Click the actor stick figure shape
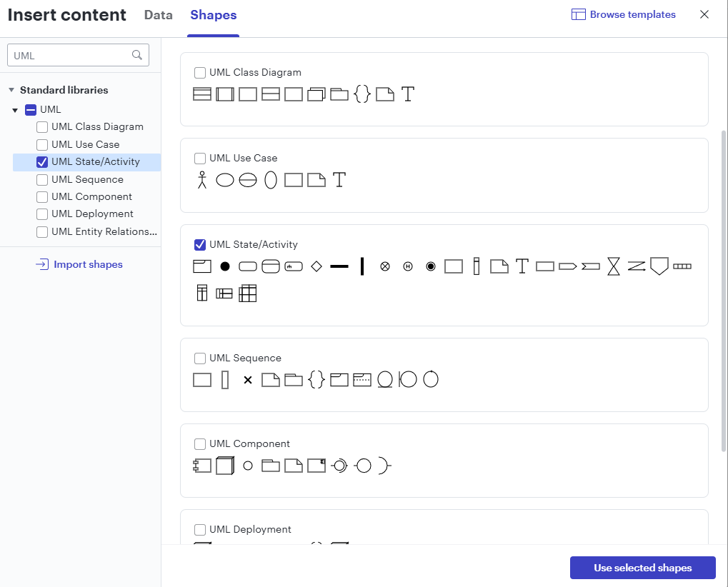The height and width of the screenshot is (587, 728). 202,179
